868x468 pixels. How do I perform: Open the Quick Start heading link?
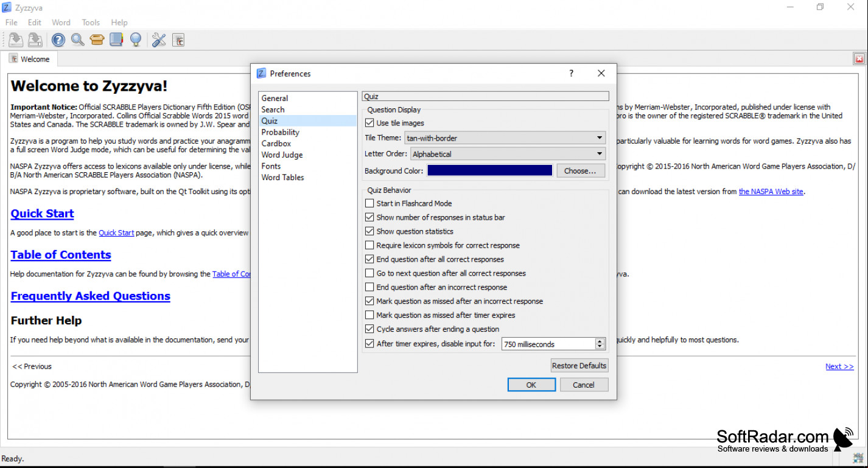(42, 214)
